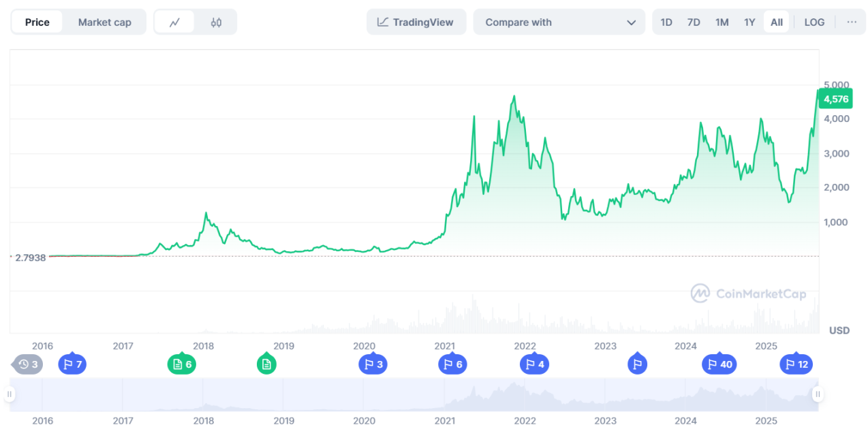868x440 pixels.
Task: Switch to the candlestick chart icon
Action: 215,21
